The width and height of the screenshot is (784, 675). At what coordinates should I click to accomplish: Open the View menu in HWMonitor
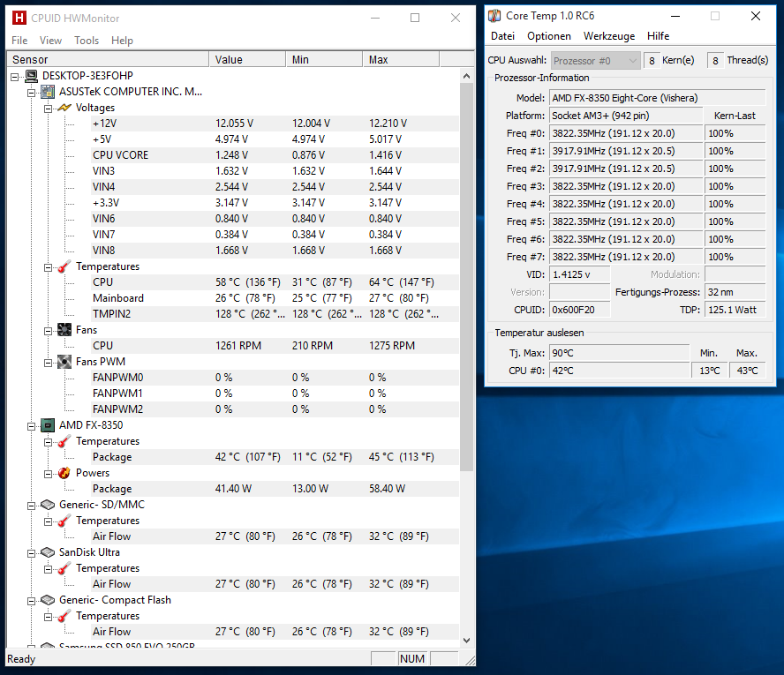50,41
